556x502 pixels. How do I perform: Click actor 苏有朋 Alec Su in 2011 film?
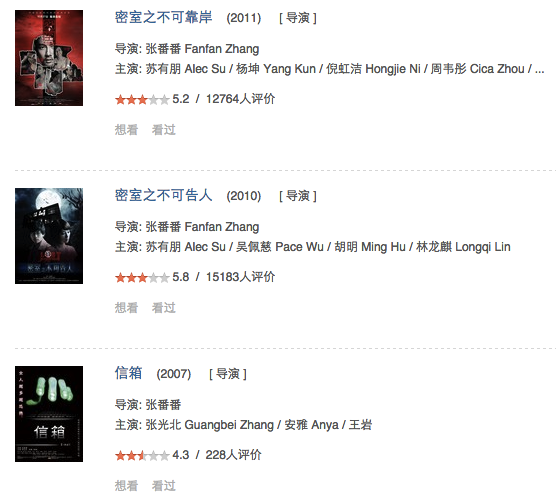coord(185,69)
